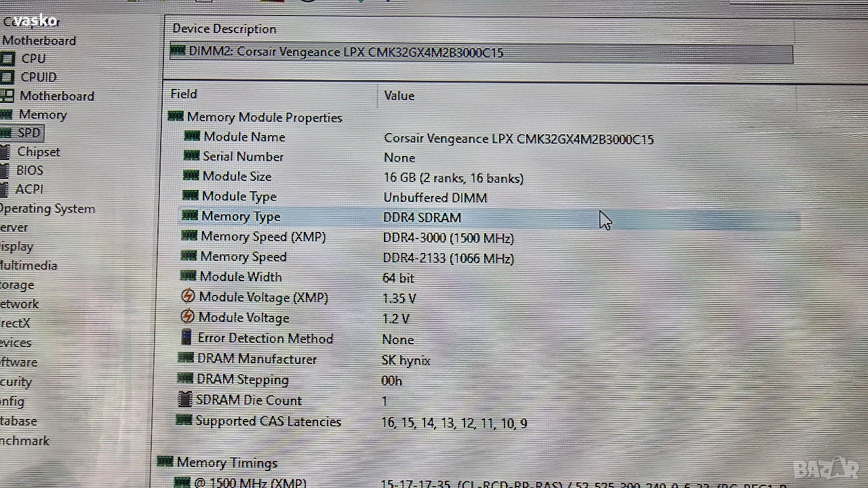
Task: Expand the Multimedia category
Action: pos(28,266)
